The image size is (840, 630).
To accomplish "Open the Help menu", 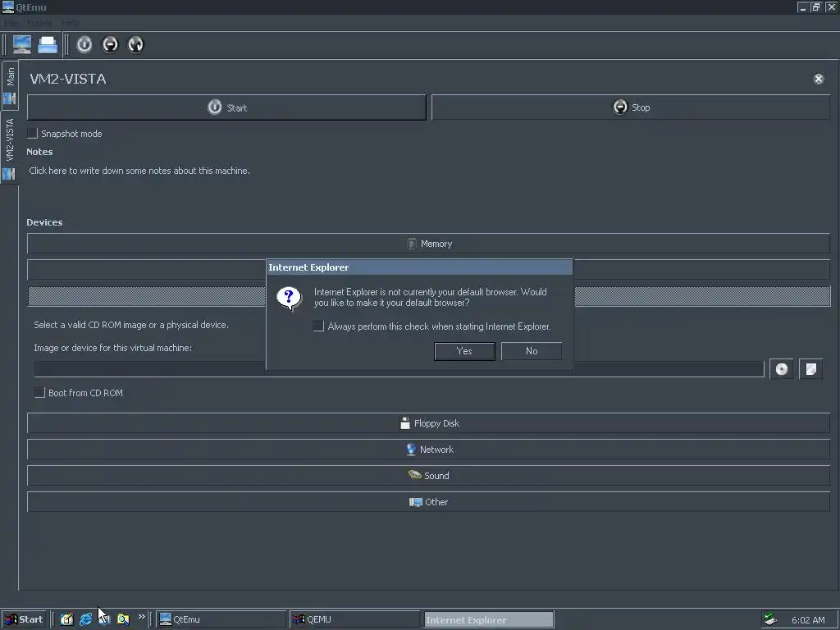I will (x=71, y=23).
